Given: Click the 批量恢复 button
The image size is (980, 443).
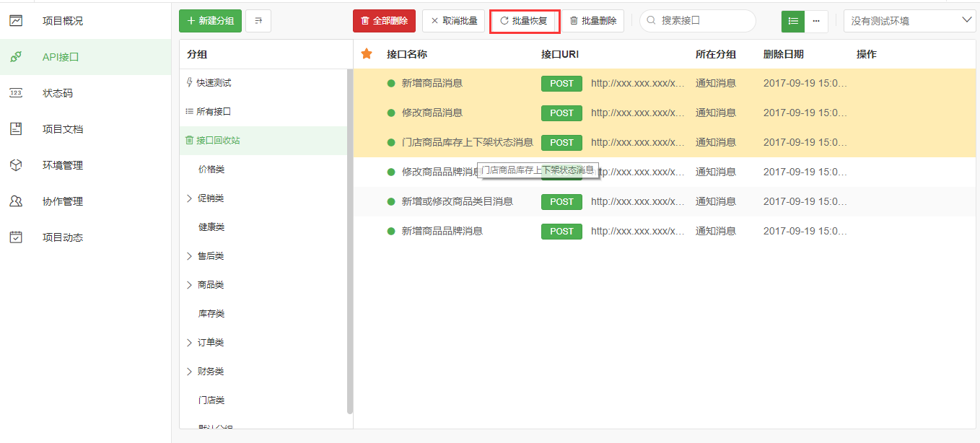Looking at the screenshot, I should tap(525, 21).
